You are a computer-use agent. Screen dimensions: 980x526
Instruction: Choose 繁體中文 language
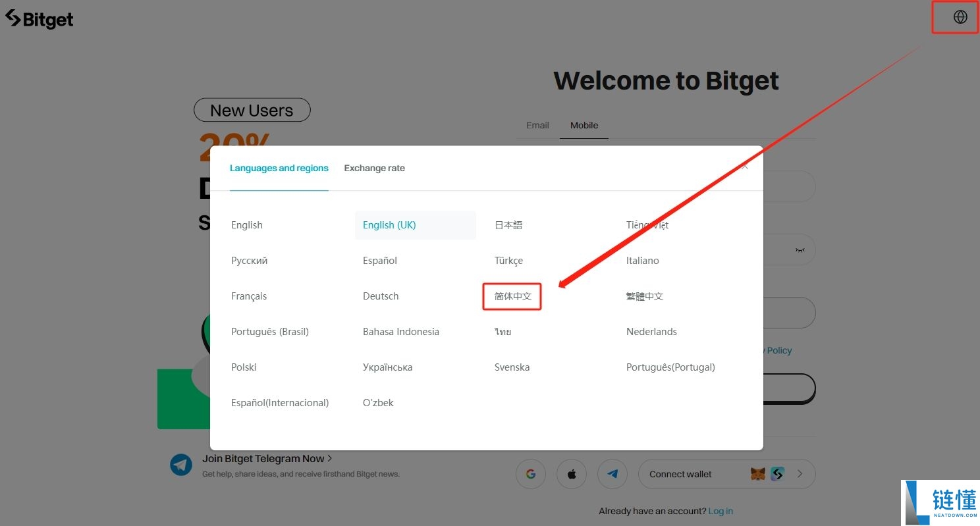pos(645,296)
